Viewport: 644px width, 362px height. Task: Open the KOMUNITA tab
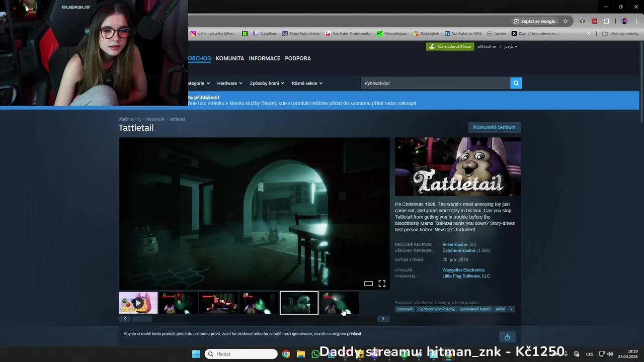pyautogui.click(x=230, y=58)
